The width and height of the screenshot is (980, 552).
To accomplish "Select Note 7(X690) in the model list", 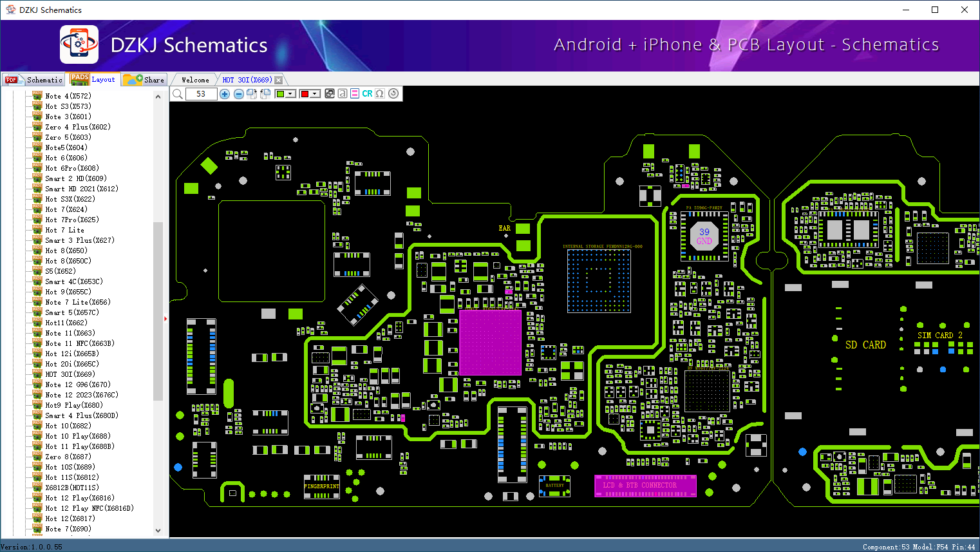I will point(68,529).
